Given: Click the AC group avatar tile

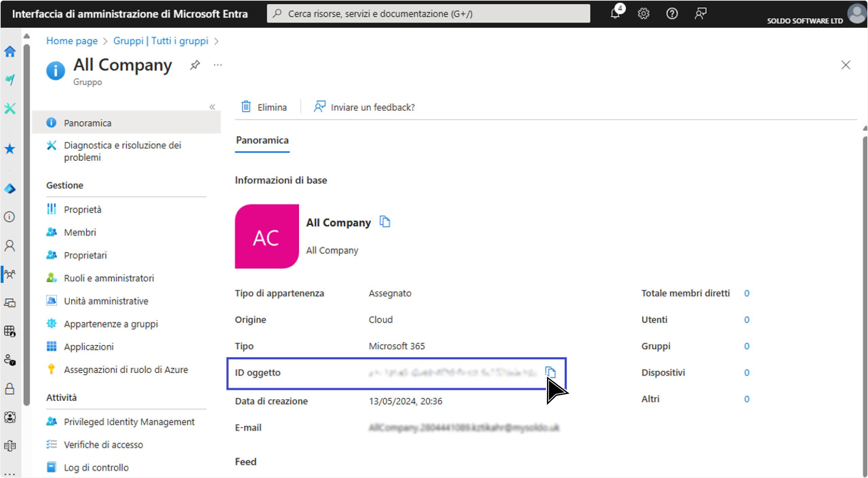Looking at the screenshot, I should point(267,236).
